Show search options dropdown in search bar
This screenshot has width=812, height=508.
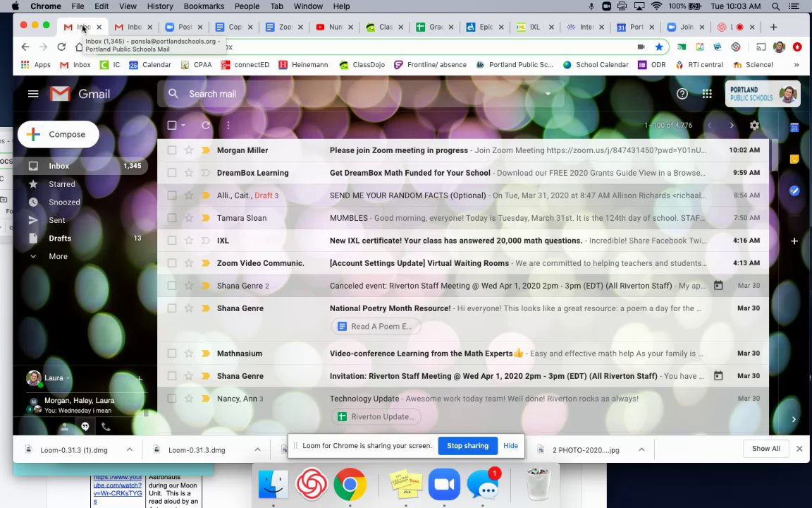(x=548, y=94)
